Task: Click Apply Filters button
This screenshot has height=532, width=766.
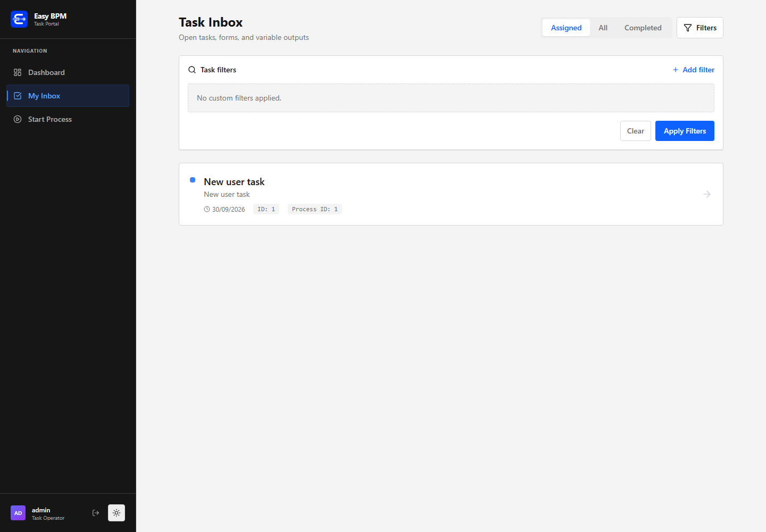Action: [685, 131]
